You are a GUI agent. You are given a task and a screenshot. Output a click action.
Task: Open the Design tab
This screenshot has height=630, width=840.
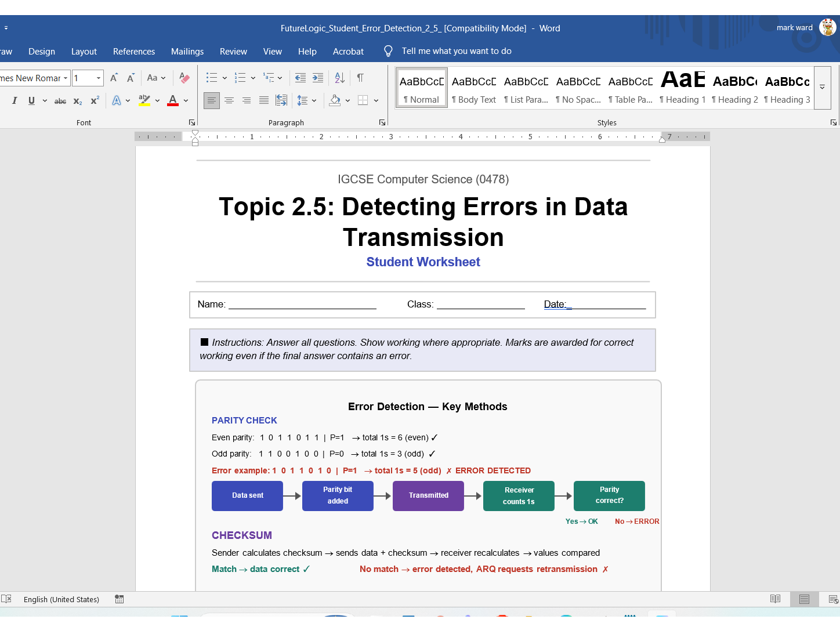(42, 51)
